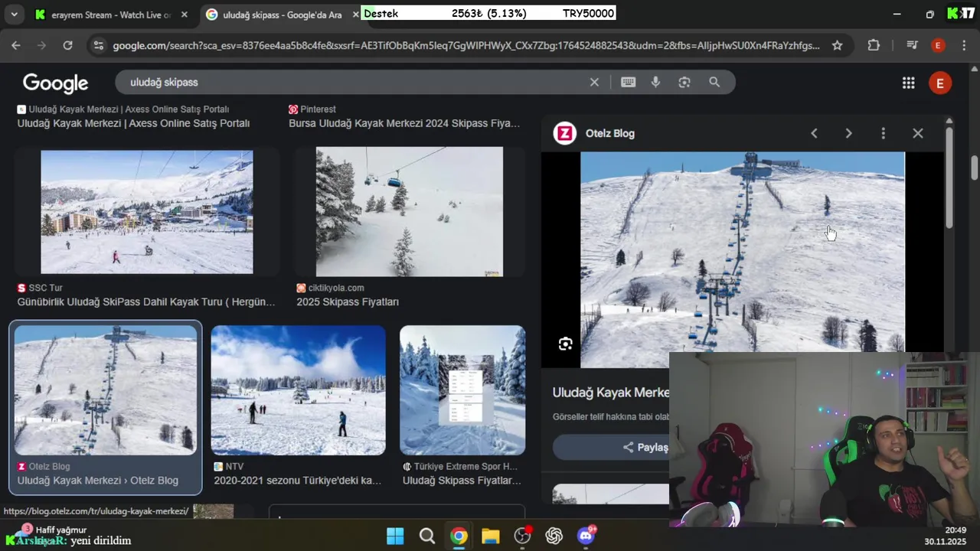Viewport: 980px width, 551px height.
Task: Open the Türkiye Extreme Spor price list thumbnail
Action: (x=462, y=390)
